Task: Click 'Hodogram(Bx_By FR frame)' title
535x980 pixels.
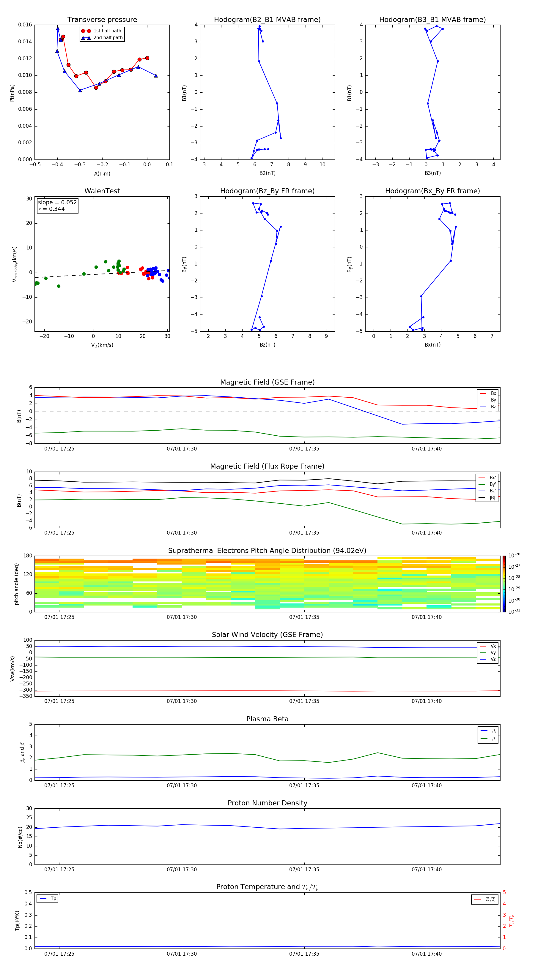Action: point(432,191)
